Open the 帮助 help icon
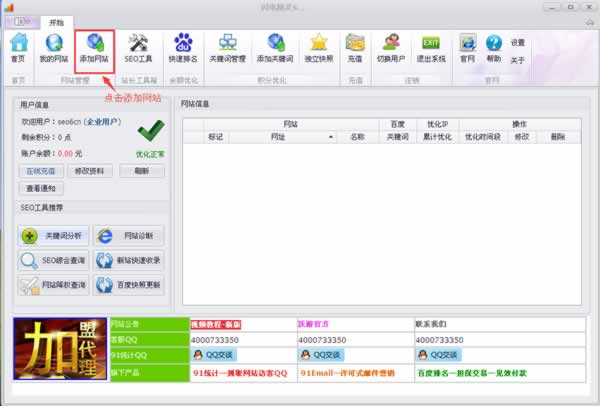This screenshot has width=600, height=406. click(493, 47)
